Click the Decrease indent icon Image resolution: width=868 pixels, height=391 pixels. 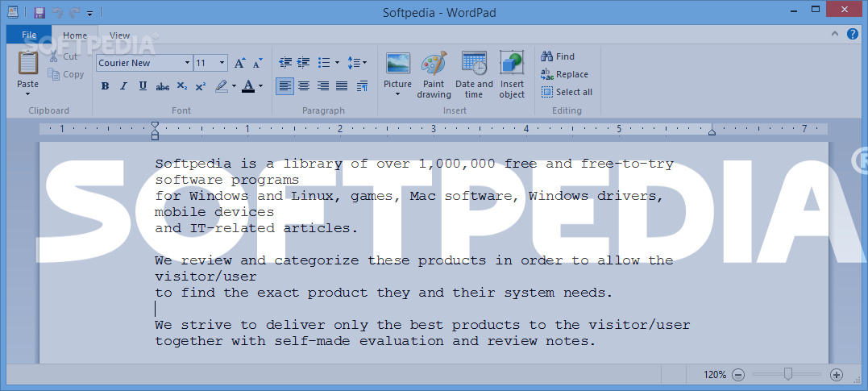tap(285, 63)
